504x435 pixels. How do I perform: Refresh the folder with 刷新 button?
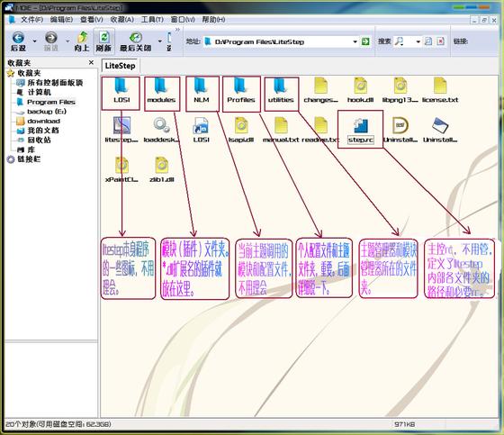pos(103,41)
